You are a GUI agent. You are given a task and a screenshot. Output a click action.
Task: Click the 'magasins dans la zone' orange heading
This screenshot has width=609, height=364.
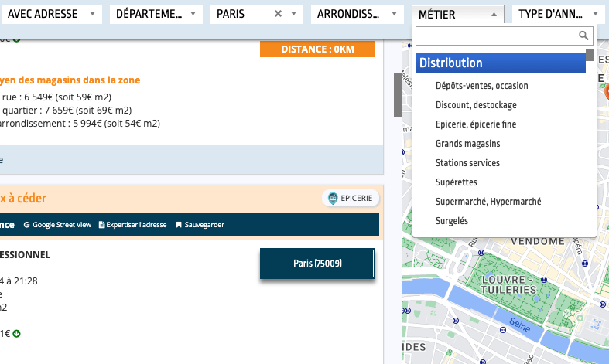pos(70,80)
